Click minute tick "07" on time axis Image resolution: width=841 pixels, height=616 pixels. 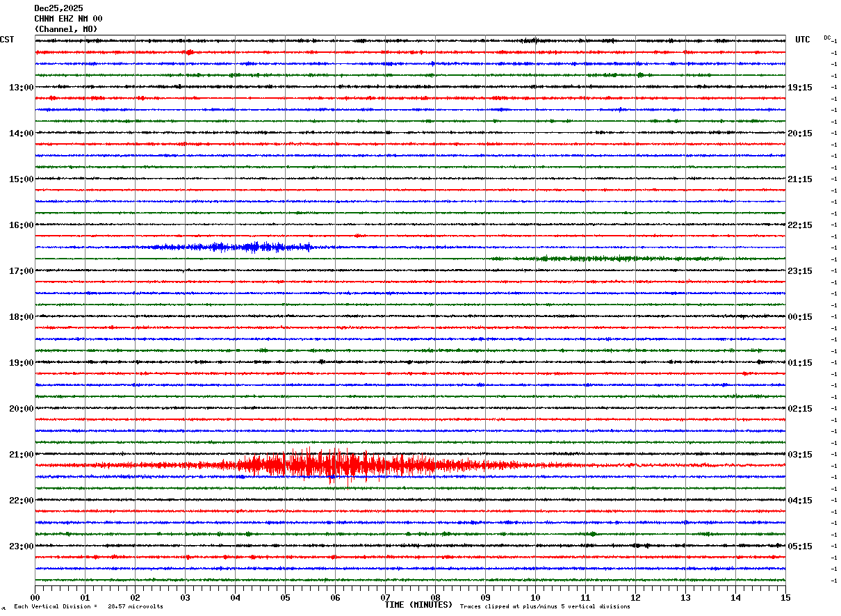click(x=385, y=597)
